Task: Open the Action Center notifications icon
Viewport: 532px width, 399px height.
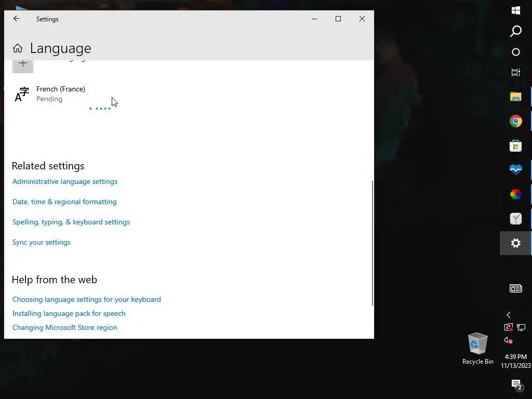Action: pos(516,385)
